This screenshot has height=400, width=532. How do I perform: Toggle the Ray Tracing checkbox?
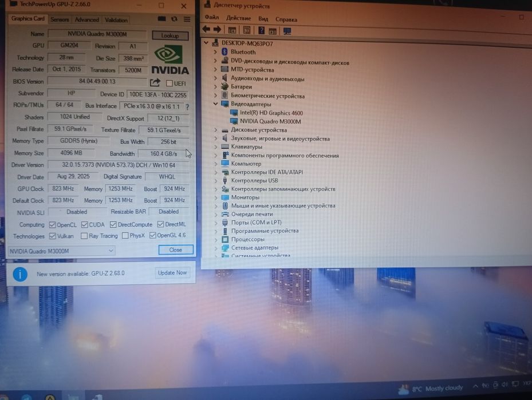[84, 236]
